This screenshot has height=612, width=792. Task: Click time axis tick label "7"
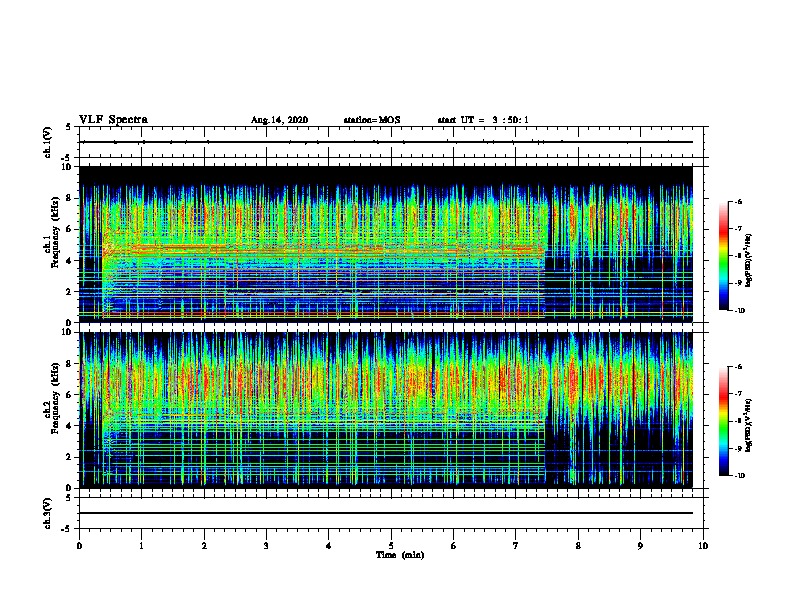click(x=516, y=546)
